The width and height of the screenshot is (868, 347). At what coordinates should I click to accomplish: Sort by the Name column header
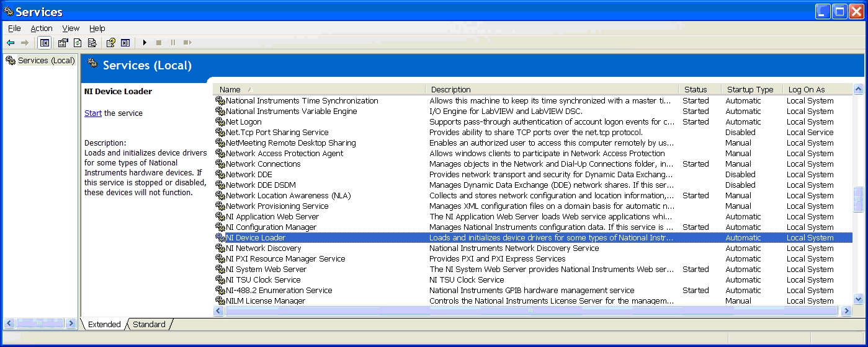(x=320, y=89)
